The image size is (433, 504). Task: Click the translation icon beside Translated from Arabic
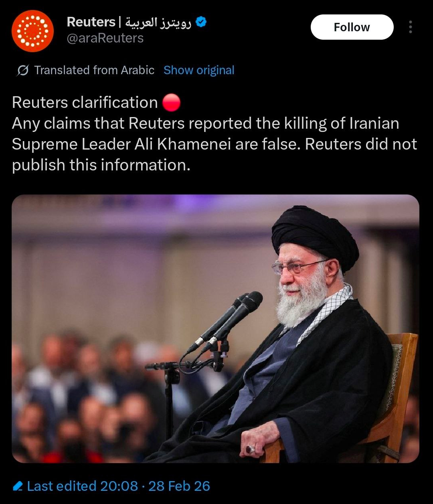coord(23,71)
